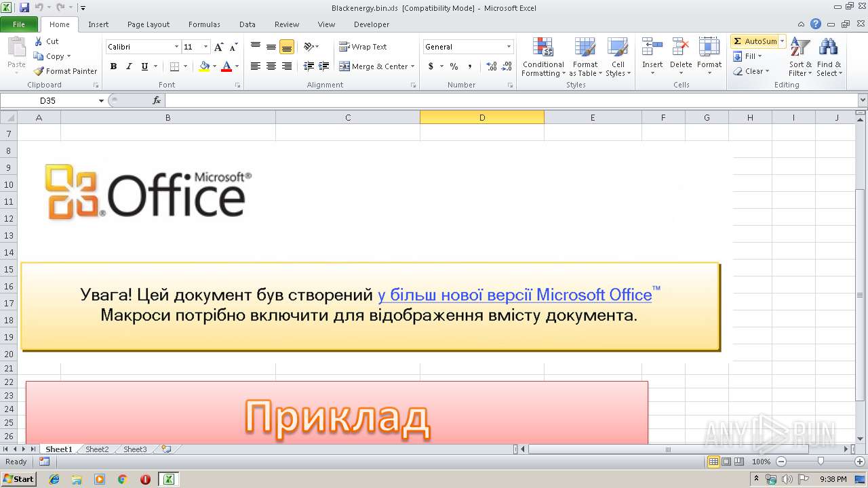Switch to the Insert tab
Viewport: 868px width, 488px height.
click(x=98, y=24)
